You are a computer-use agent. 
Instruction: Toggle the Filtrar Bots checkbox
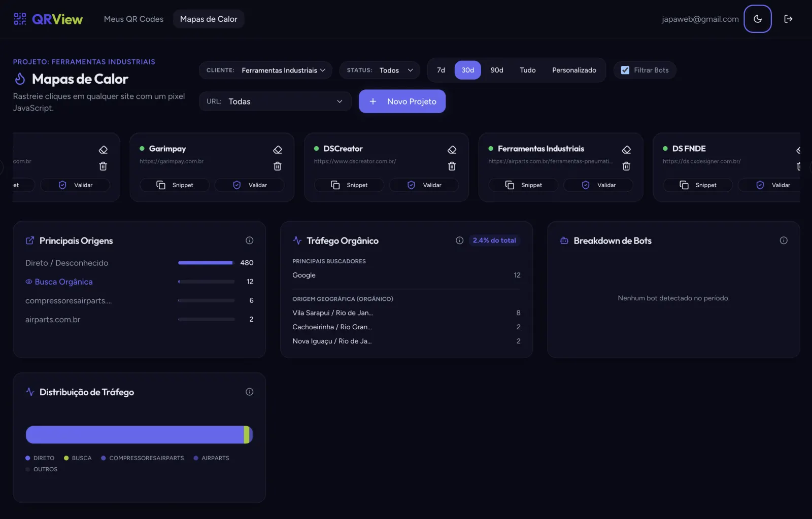tap(625, 70)
